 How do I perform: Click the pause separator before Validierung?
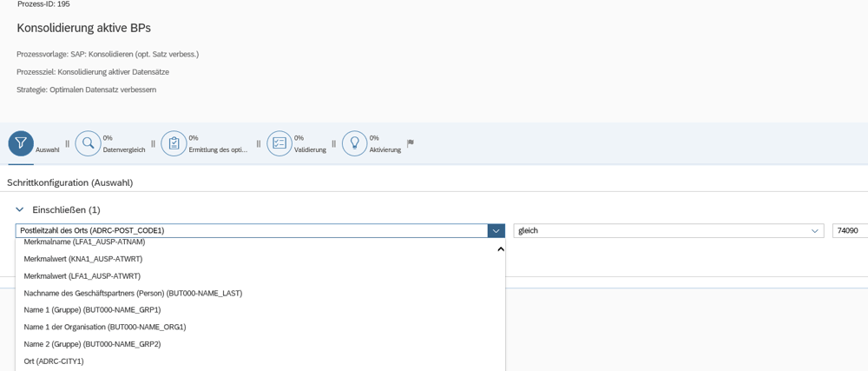click(x=259, y=143)
